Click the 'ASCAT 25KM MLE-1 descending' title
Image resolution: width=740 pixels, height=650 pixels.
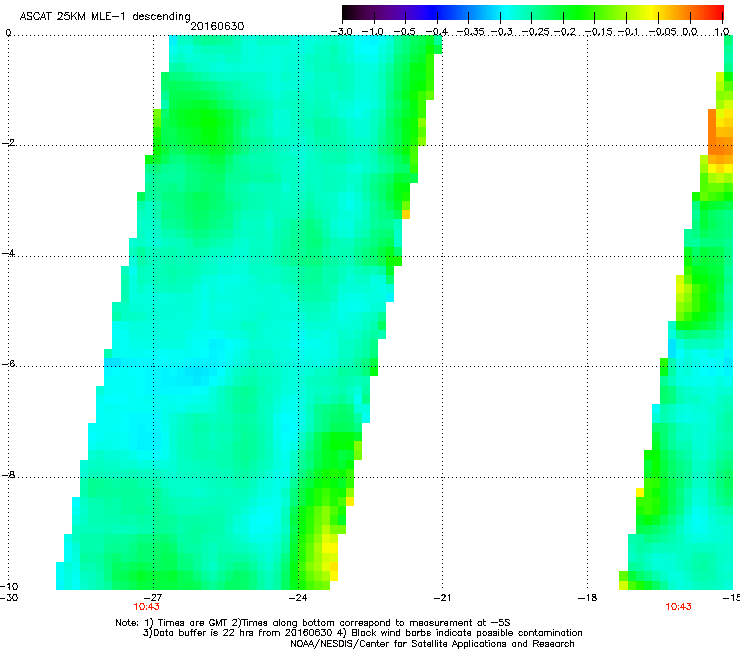105,17
